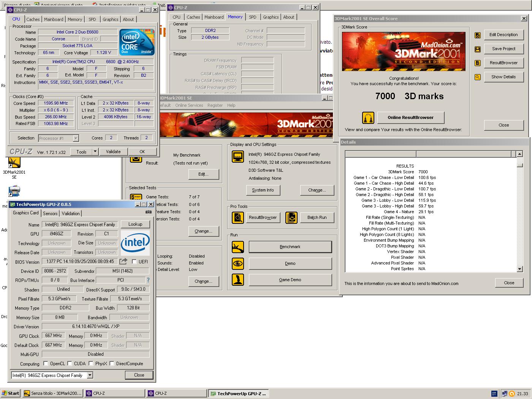Click the Lookup button in GPU-Z

tap(135, 224)
